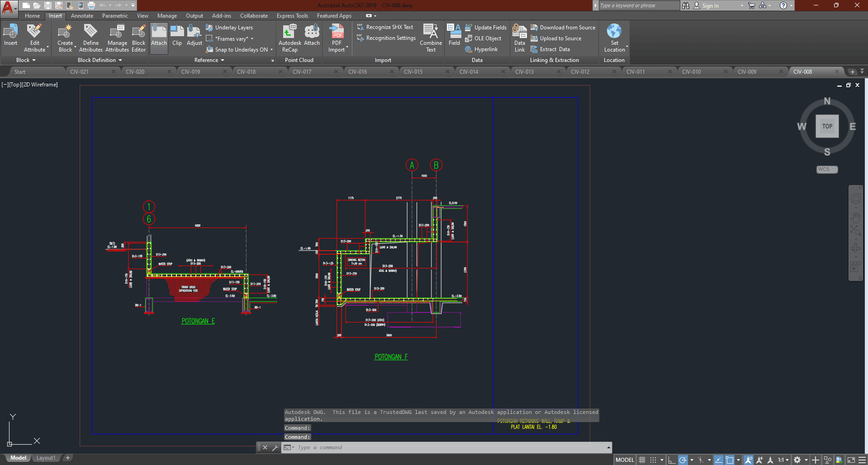Toggle ortho mode in the status bar
Screen dimensions: 868x465
[x=672, y=460]
